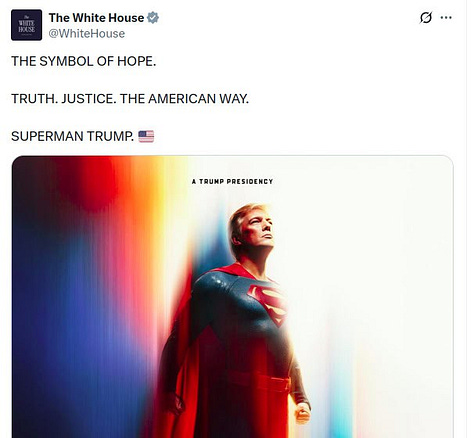
Task: Select "TRUTH. JUSTICE. THE AMERICAN WAY." text
Action: tap(130, 99)
